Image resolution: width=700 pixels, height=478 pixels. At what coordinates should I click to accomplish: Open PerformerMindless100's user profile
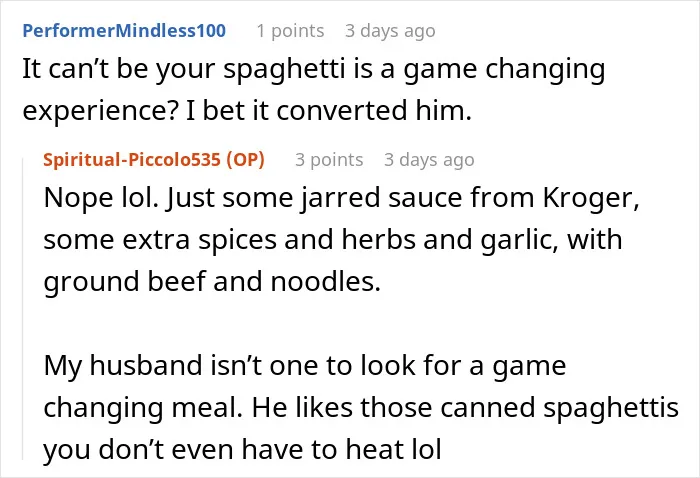pyautogui.click(x=124, y=31)
